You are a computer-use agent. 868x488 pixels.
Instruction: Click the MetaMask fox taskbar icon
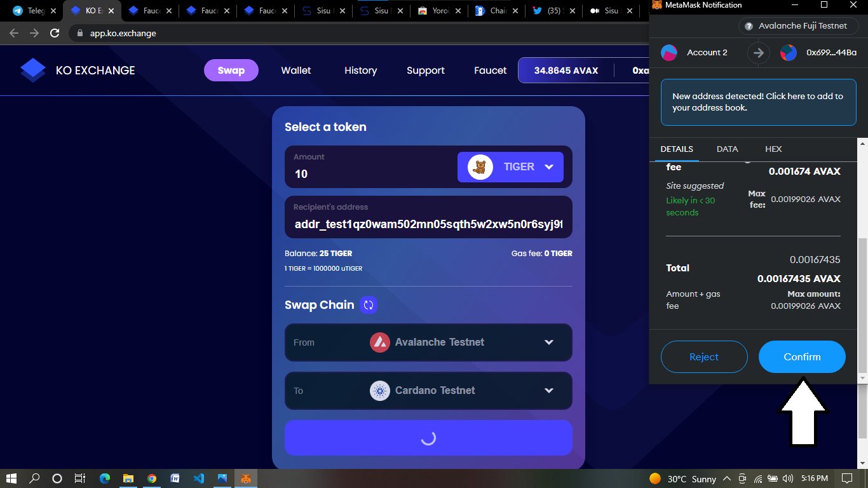(x=245, y=478)
